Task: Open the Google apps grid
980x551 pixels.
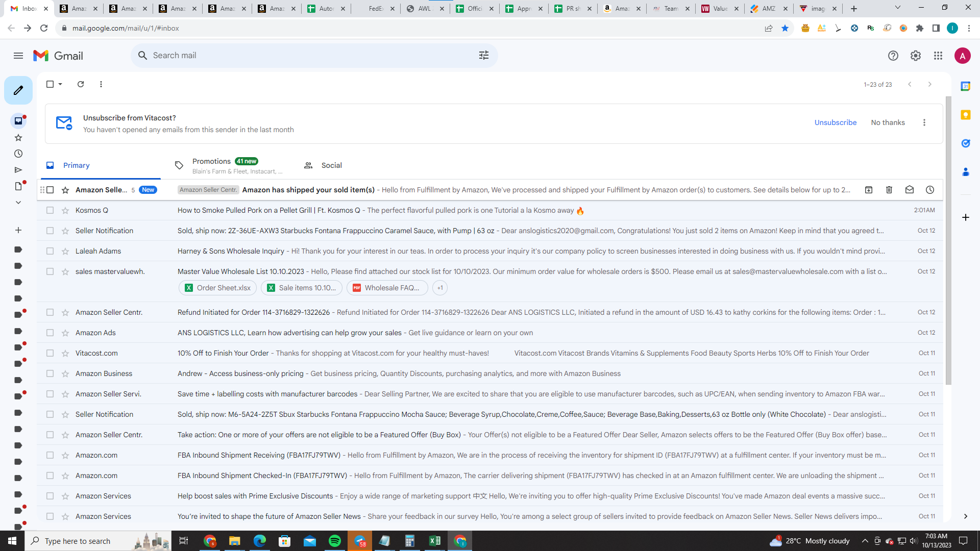Action: point(938,56)
